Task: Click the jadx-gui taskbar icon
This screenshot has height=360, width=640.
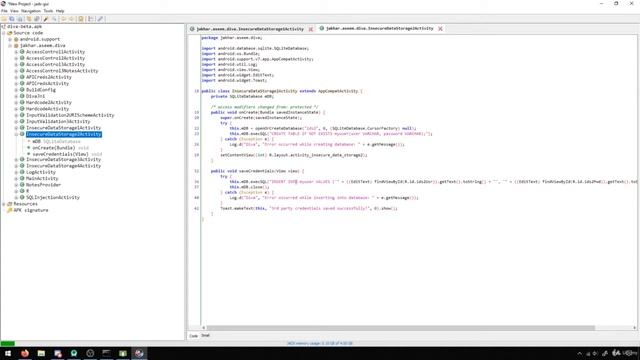Action: pyautogui.click(x=139, y=353)
